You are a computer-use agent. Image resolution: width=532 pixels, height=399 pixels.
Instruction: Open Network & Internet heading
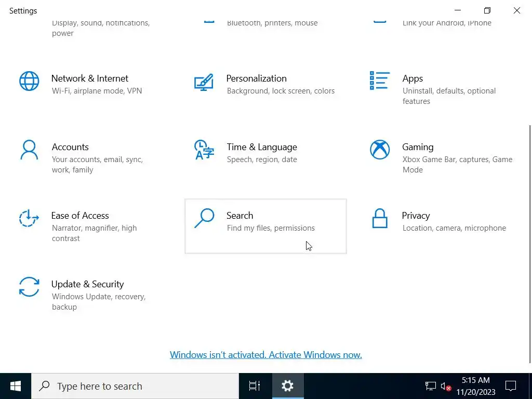[x=89, y=78]
